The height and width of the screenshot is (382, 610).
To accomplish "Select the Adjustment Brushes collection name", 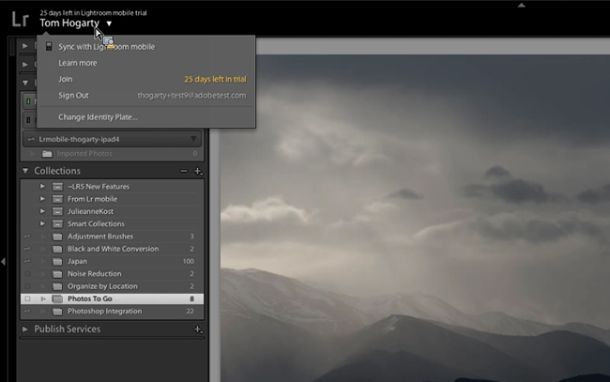I will point(100,237).
